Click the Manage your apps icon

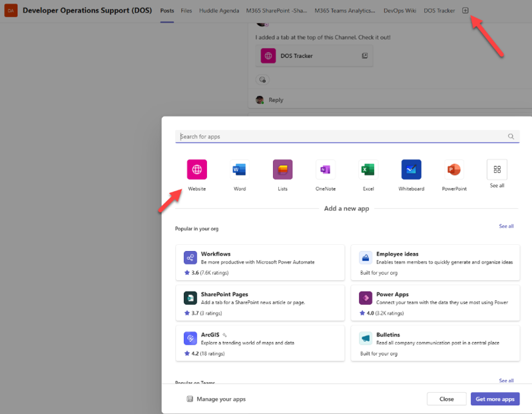(x=190, y=399)
